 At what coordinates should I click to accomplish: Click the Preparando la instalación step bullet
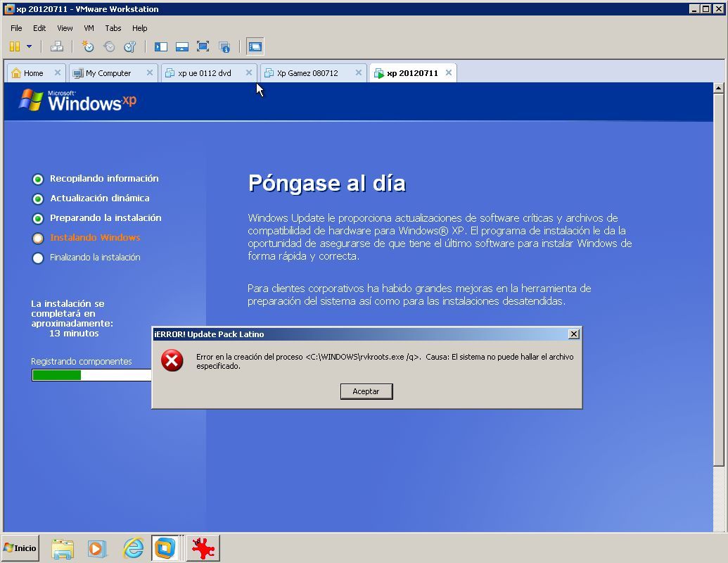click(x=38, y=218)
